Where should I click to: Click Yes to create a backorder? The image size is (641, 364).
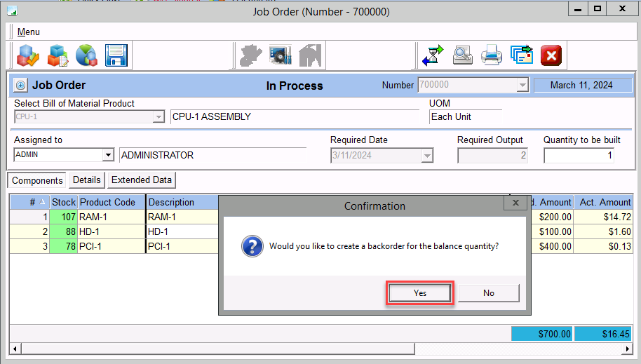(x=419, y=292)
